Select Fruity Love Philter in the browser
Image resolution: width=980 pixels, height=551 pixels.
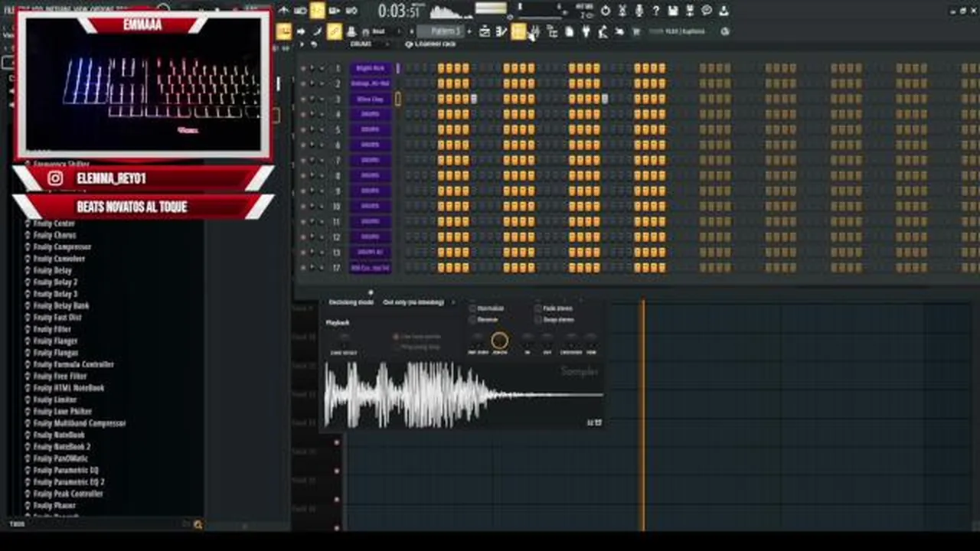(x=62, y=411)
